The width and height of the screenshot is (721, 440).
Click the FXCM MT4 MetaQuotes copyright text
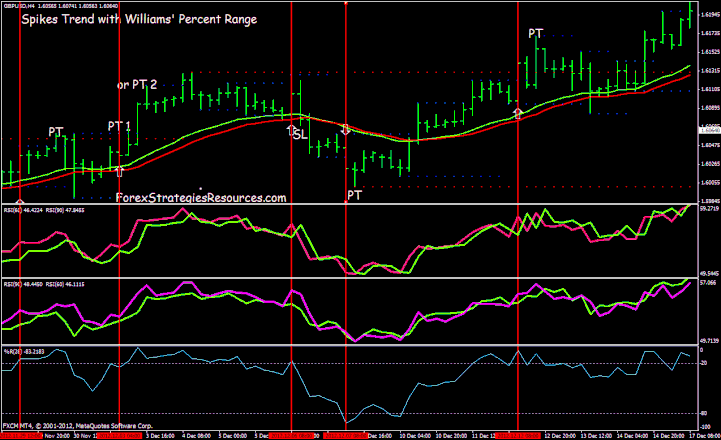coord(77,426)
